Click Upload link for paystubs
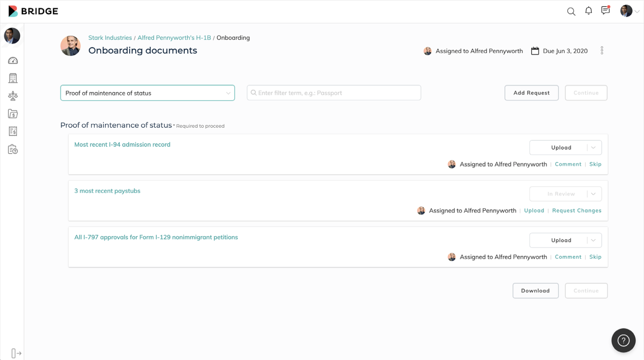Screen dimensions: 644x360 tap(534, 211)
